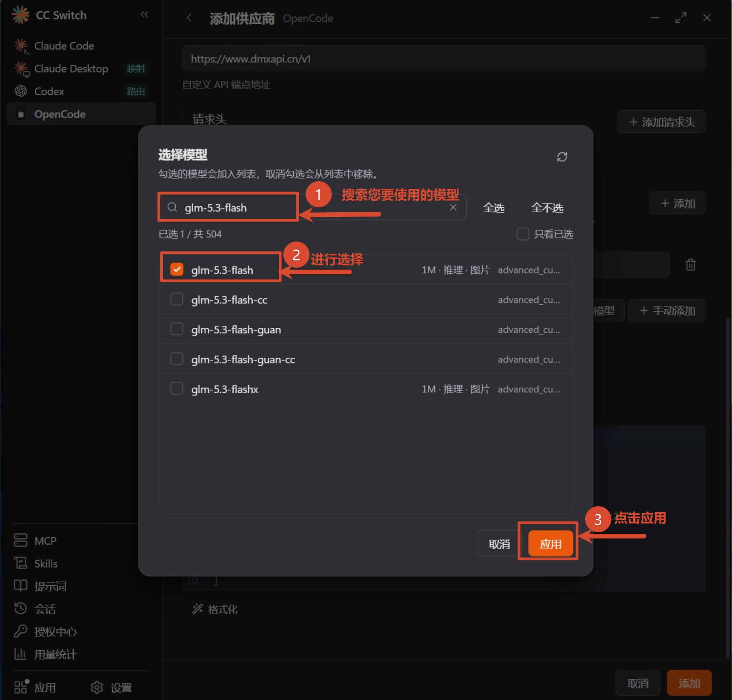
Task: Open 设置 settings at bottom
Action: 112,687
